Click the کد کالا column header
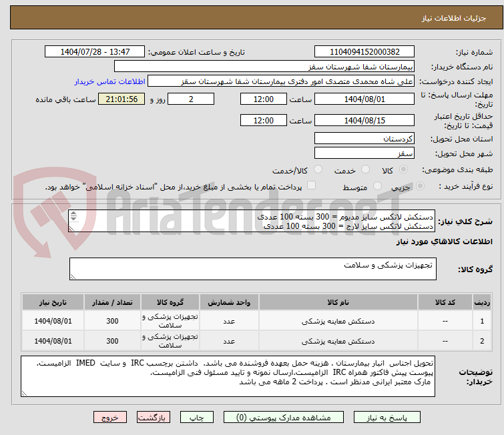504x435 pixels. click(x=445, y=302)
